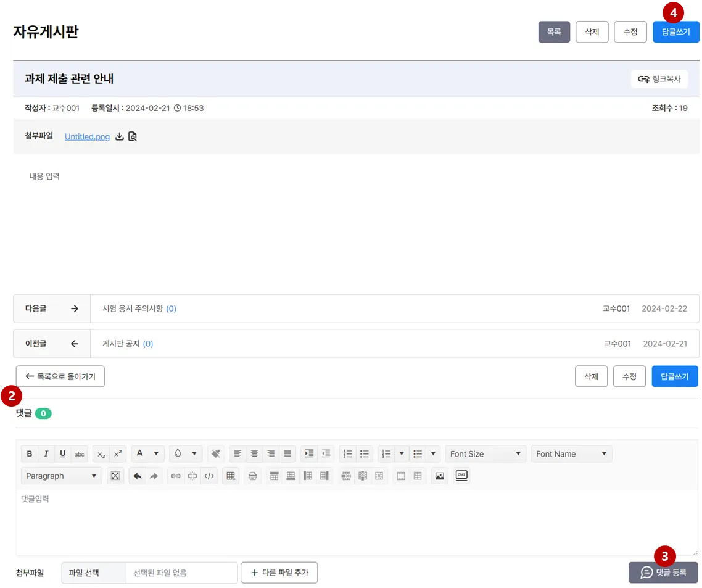Screen dimensions: 702x588
Task: Apply font color with the A button
Action: point(140,453)
